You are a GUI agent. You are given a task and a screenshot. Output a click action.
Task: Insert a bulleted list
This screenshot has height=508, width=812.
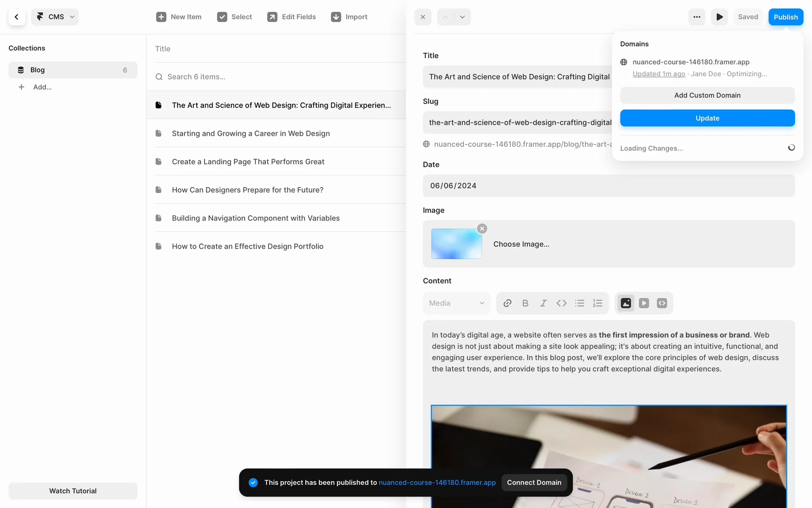tap(579, 303)
